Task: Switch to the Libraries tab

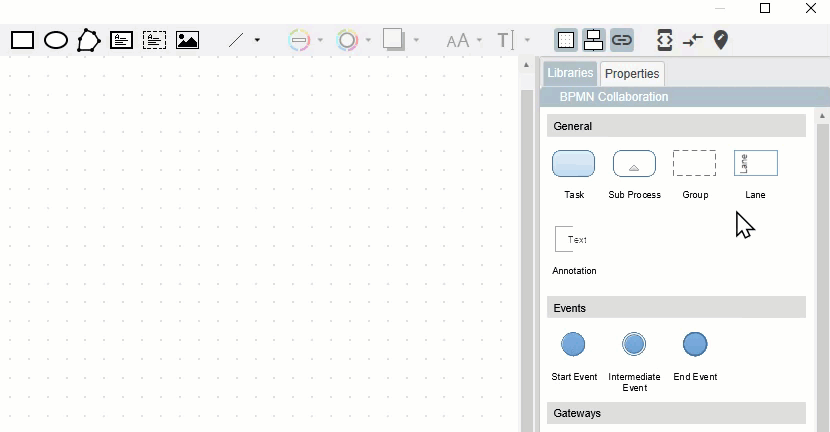Action: (x=570, y=73)
